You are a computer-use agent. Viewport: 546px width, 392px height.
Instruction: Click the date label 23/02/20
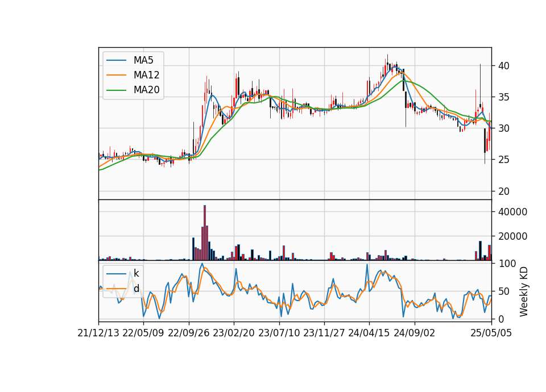pyautogui.click(x=234, y=333)
